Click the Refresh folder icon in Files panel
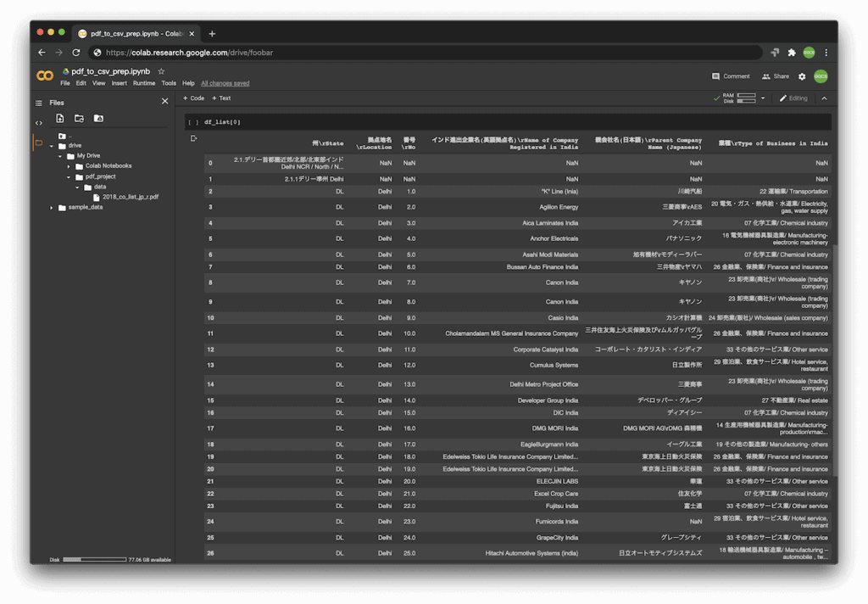The width and height of the screenshot is (868, 604). [79, 119]
